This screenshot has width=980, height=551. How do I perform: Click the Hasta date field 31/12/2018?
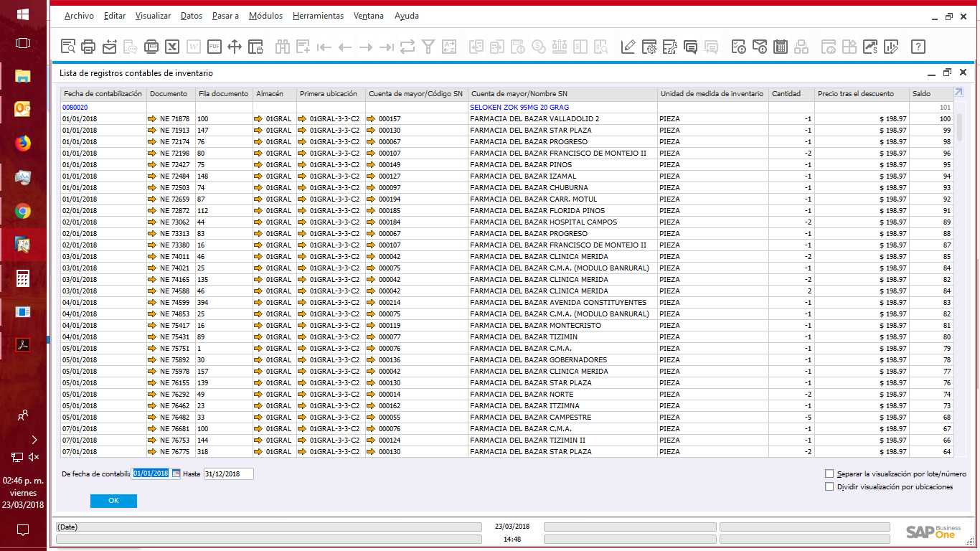[228, 474]
